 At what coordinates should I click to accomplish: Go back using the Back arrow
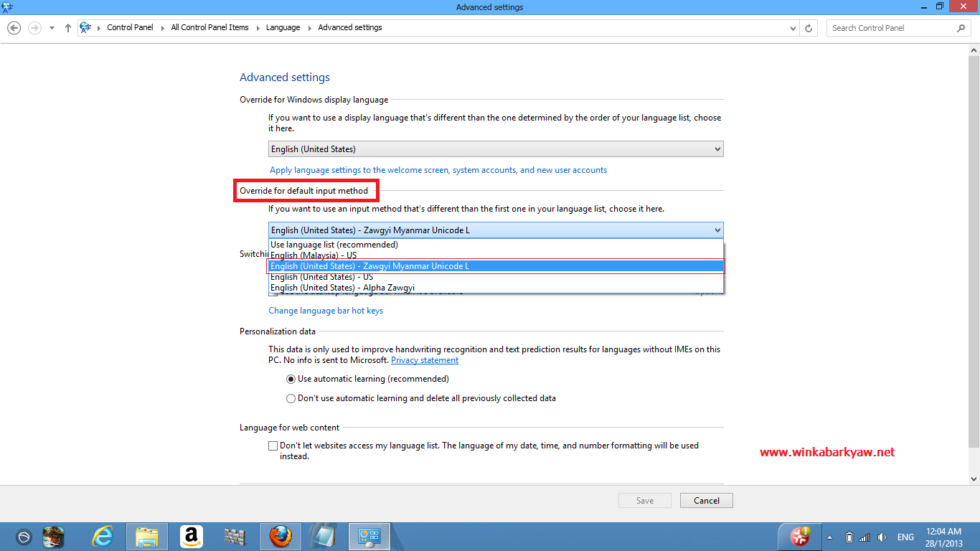[x=14, y=28]
